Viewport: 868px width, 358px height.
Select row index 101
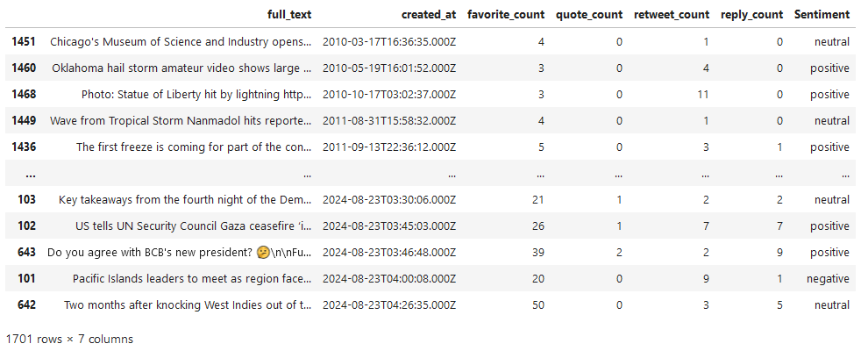(x=26, y=279)
